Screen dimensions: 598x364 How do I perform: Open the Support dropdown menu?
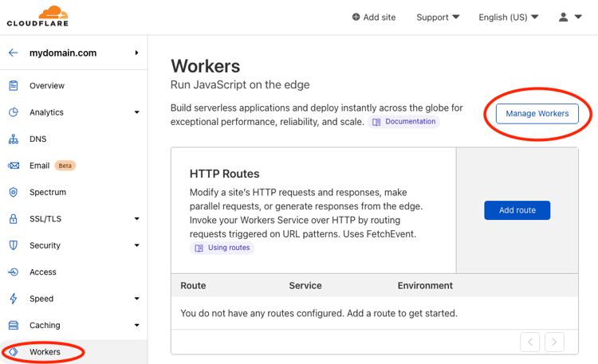click(438, 18)
